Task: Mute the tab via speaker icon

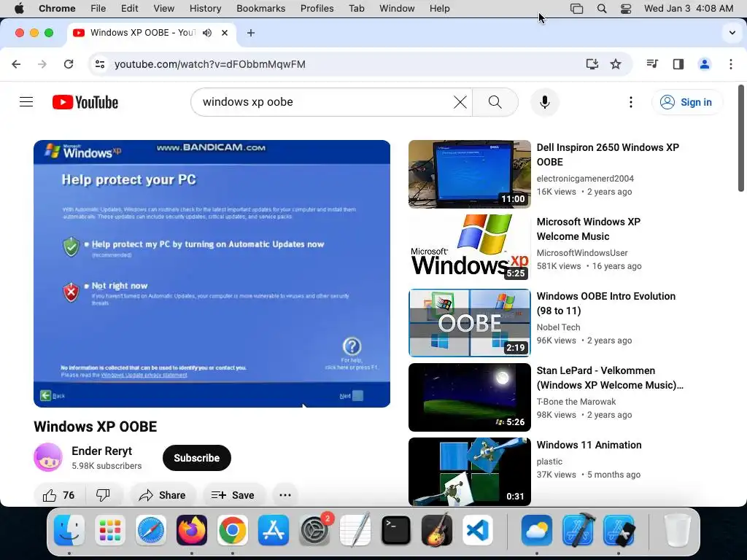Action: 206,32
